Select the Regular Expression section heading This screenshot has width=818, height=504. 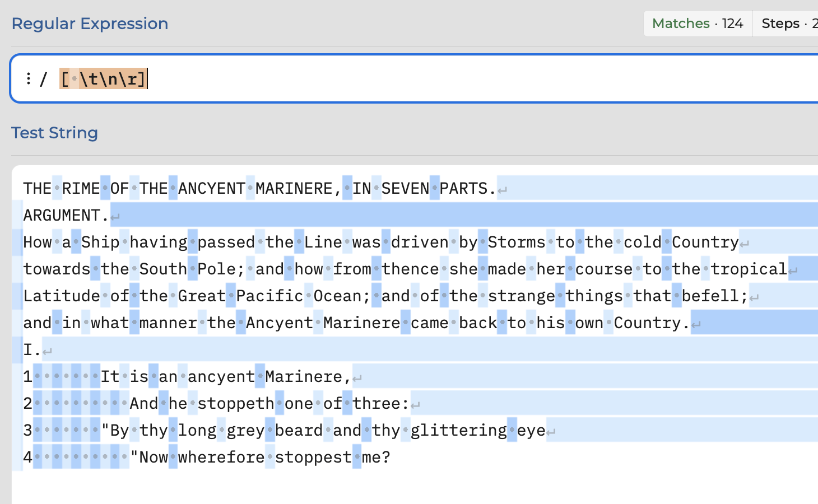pos(90,24)
